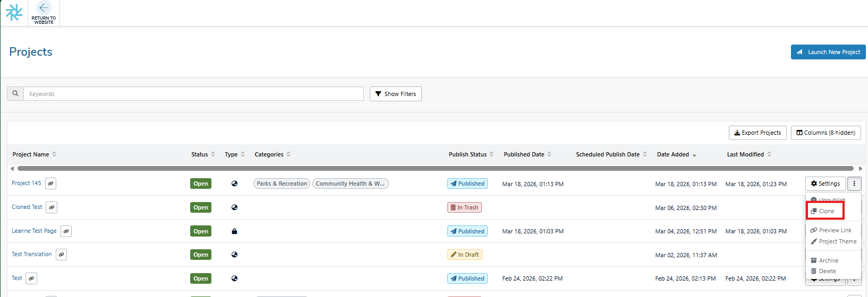The image size is (868, 297).
Task: Click the link icon beside Leanne Test Page
Action: coord(66,231)
